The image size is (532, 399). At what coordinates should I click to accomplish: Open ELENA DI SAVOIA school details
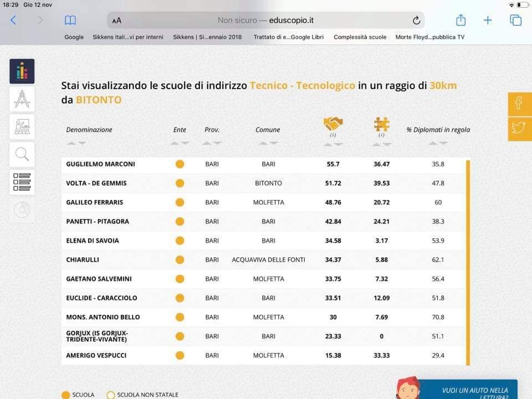point(93,241)
